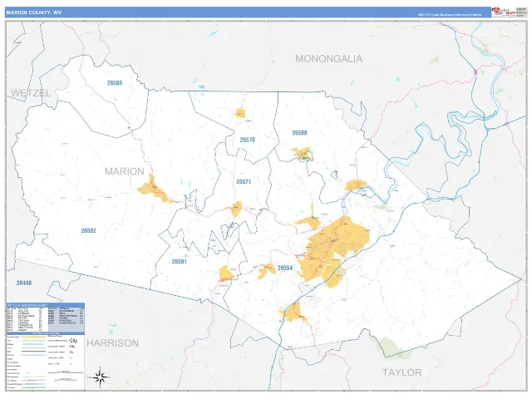Click ZIP code label 26585
The image size is (532, 399).
pyautogui.click(x=115, y=83)
